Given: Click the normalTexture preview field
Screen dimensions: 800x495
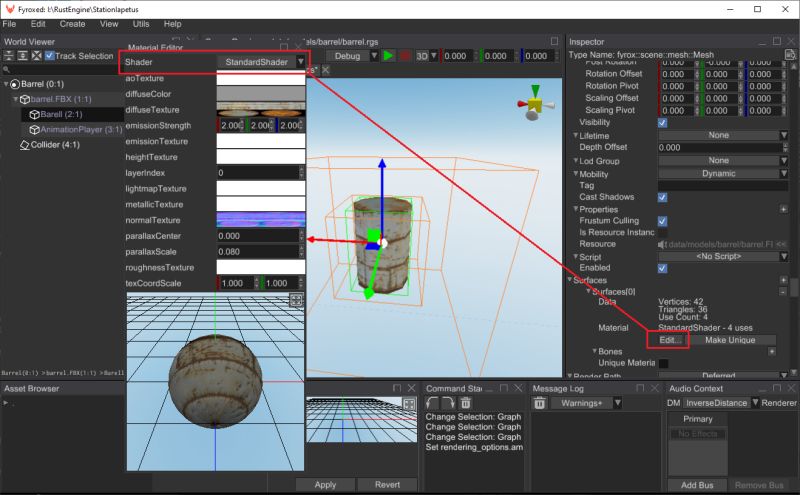Looking at the screenshot, I should (x=261, y=220).
